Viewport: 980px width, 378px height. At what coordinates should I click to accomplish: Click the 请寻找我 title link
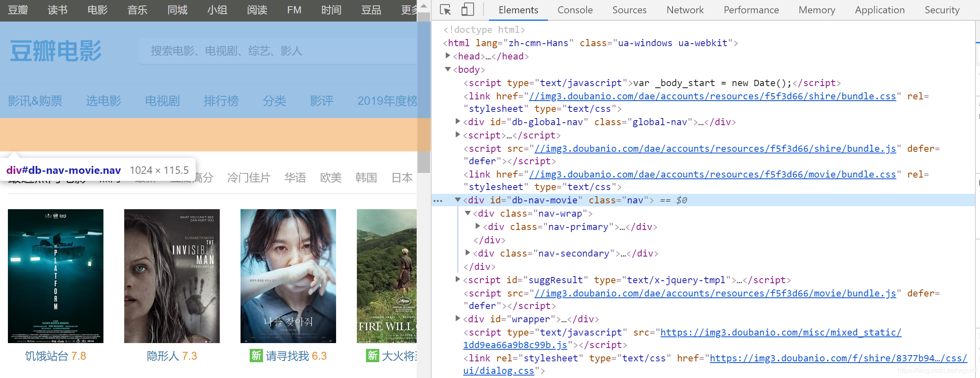click(287, 356)
